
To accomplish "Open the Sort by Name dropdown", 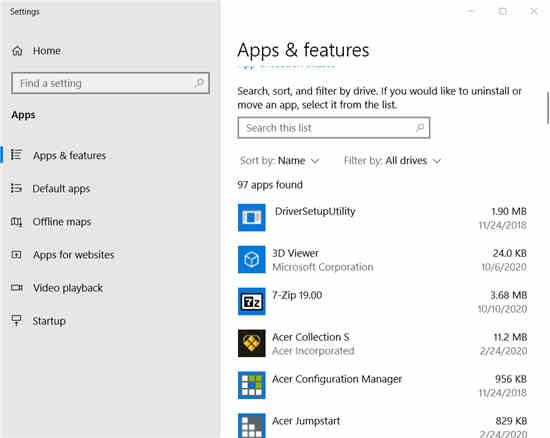I will click(x=280, y=161).
